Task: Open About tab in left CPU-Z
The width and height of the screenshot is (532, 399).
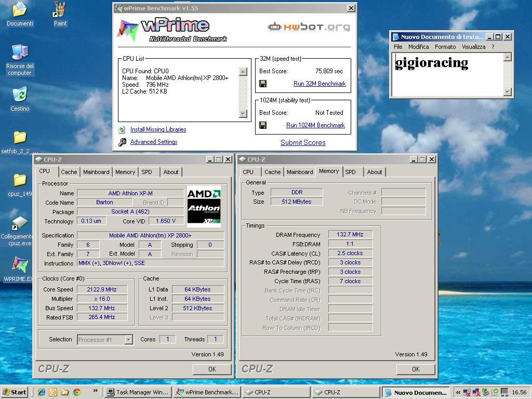Action: (170, 172)
